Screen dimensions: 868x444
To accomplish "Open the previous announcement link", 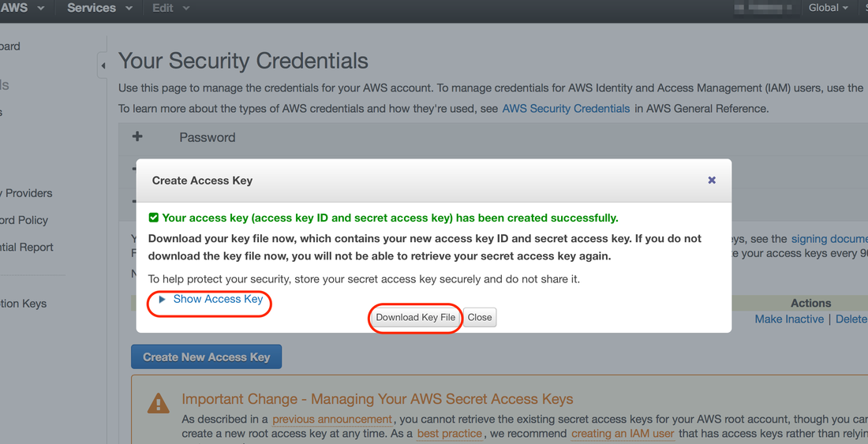I will (x=332, y=419).
